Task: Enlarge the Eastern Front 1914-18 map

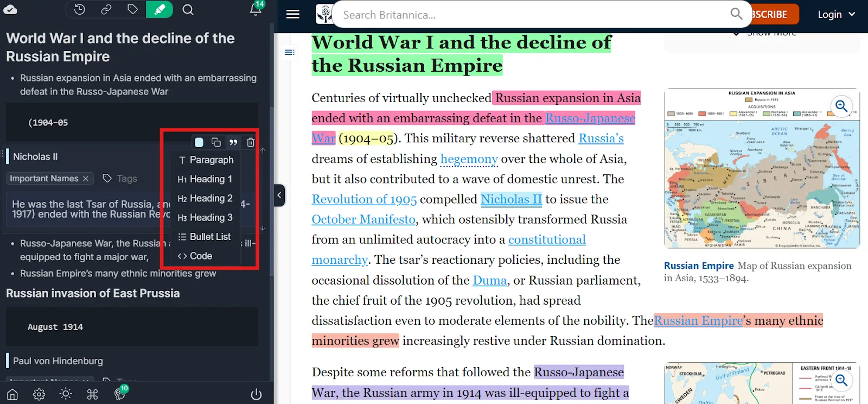Action: coord(841,380)
